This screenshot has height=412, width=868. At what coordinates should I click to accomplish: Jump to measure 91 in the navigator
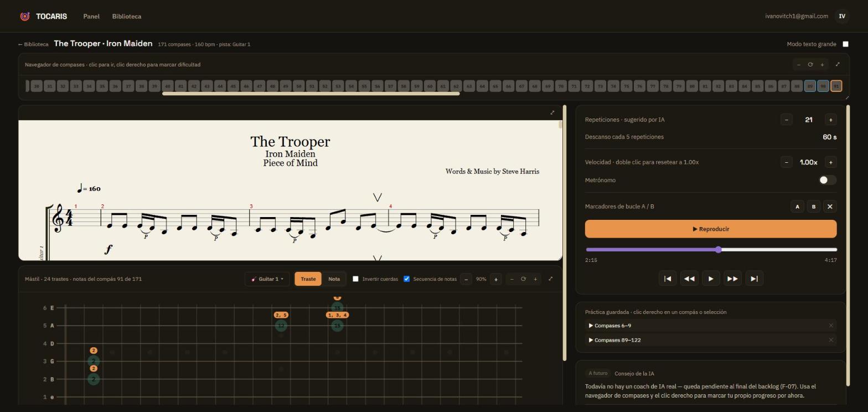pyautogui.click(x=836, y=86)
